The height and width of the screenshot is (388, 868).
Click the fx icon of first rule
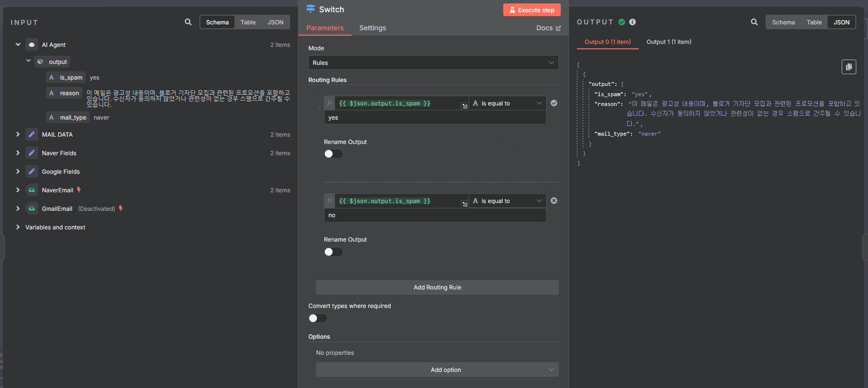coord(330,103)
